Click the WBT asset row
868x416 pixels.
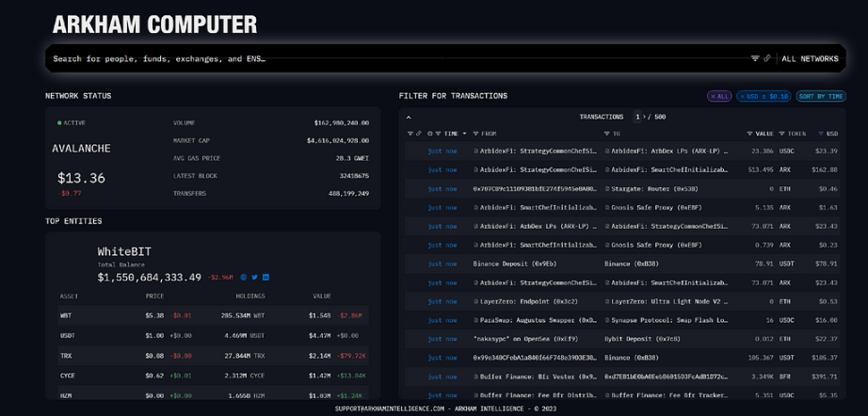click(x=213, y=316)
